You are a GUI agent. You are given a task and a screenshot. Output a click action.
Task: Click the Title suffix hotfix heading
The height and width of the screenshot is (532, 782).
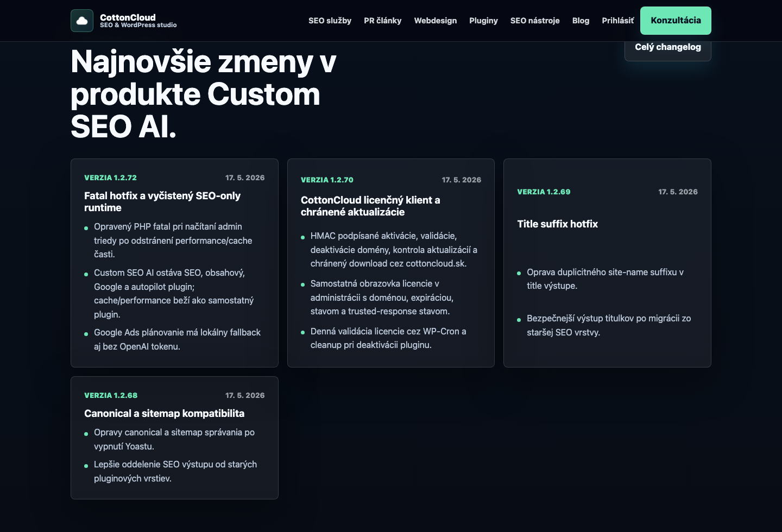[557, 224]
